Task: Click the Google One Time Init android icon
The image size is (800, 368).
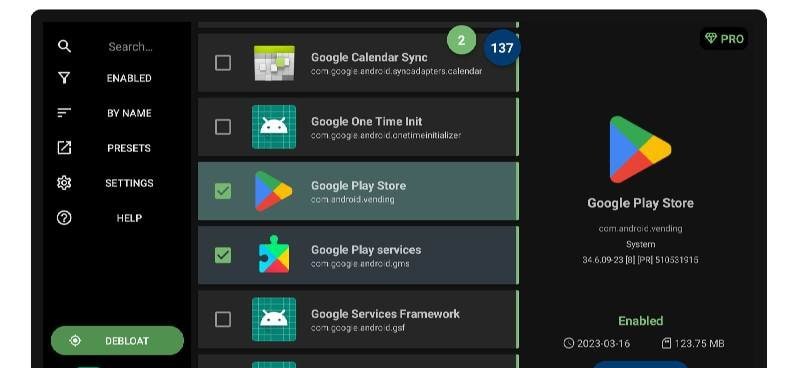Action: 274,127
